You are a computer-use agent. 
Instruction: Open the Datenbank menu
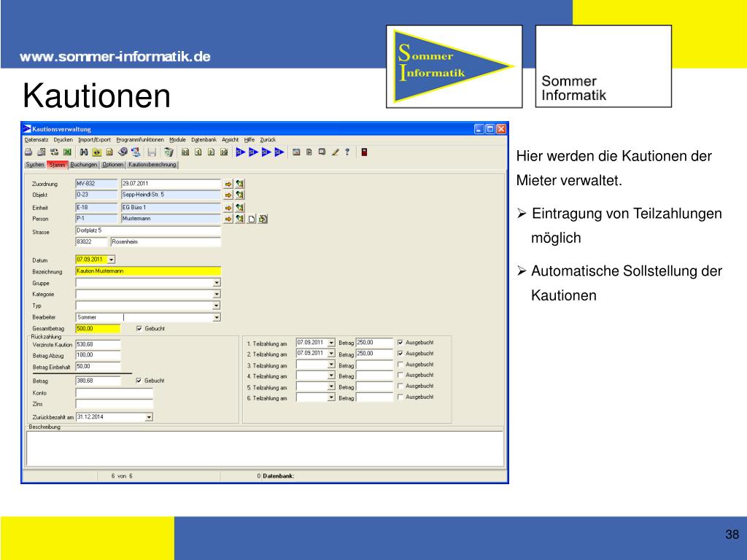[x=204, y=140]
